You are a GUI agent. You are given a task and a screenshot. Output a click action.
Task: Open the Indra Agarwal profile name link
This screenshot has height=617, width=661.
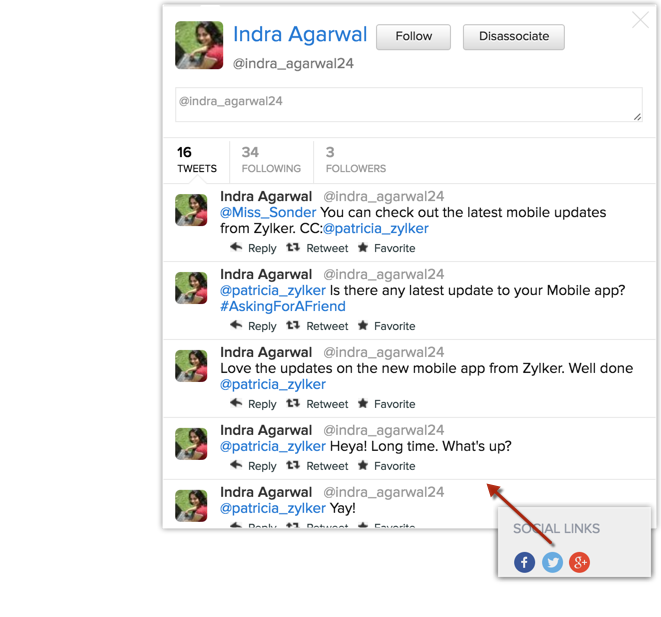coord(300,35)
